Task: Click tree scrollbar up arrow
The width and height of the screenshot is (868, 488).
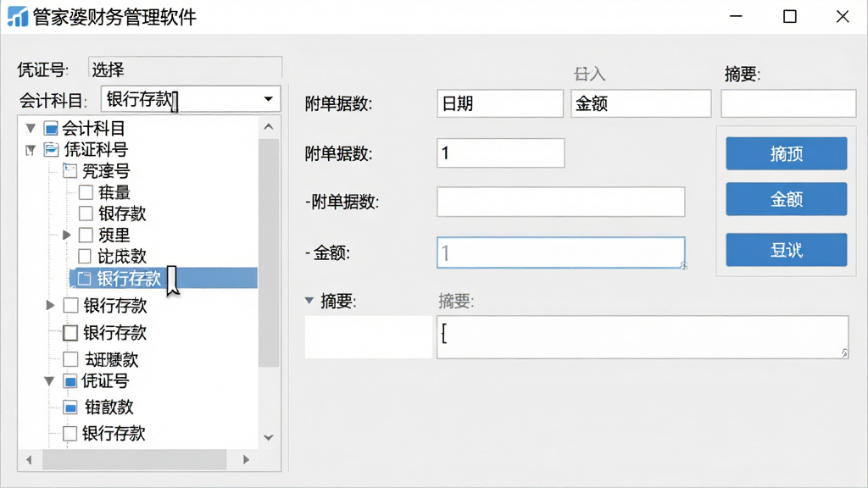Action: 269,127
